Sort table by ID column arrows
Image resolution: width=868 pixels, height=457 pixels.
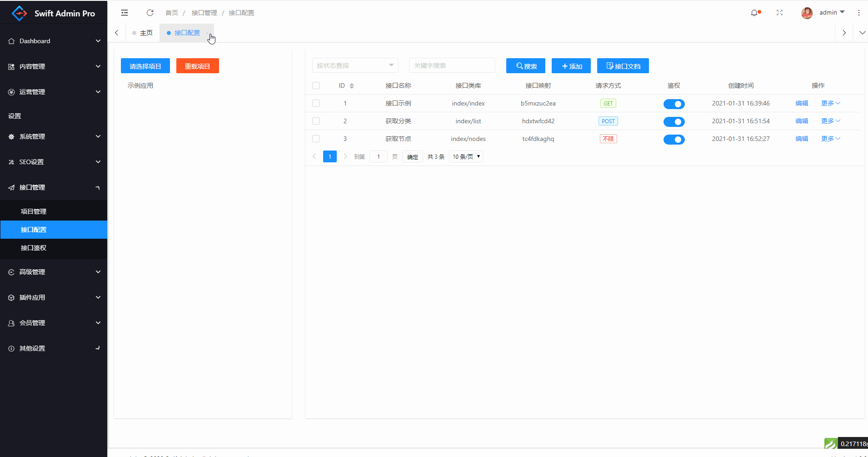click(x=352, y=86)
